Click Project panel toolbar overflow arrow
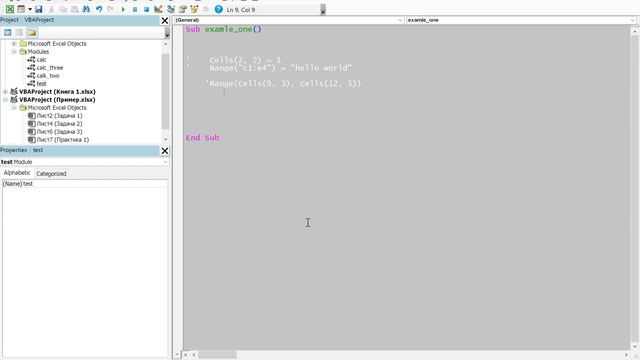The width and height of the screenshot is (640, 360). (x=167, y=33)
